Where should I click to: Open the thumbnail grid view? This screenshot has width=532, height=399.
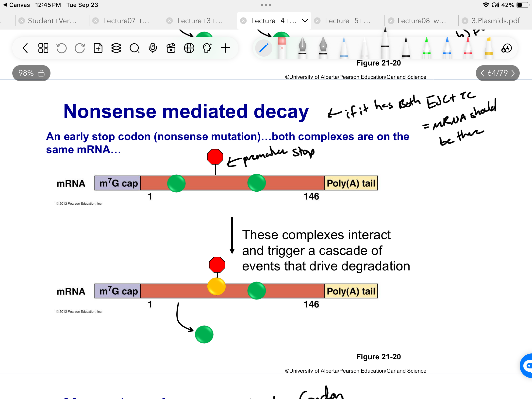[x=43, y=48]
